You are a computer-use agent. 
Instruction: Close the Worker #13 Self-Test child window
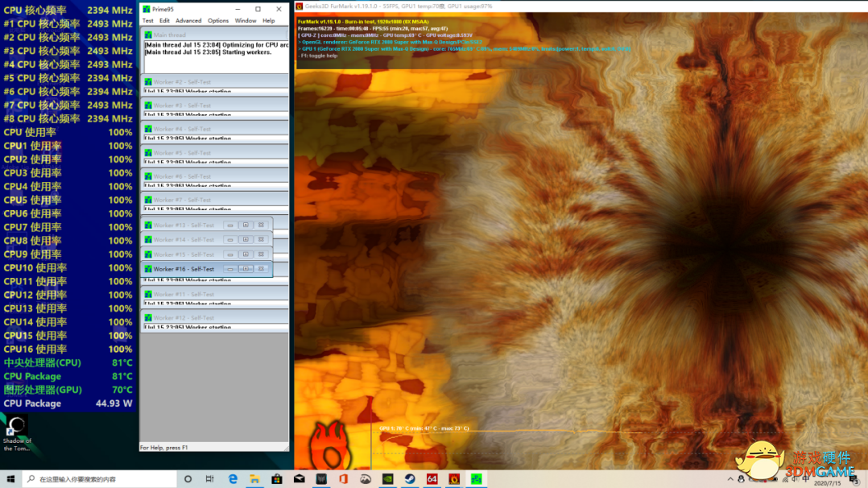coord(261,225)
